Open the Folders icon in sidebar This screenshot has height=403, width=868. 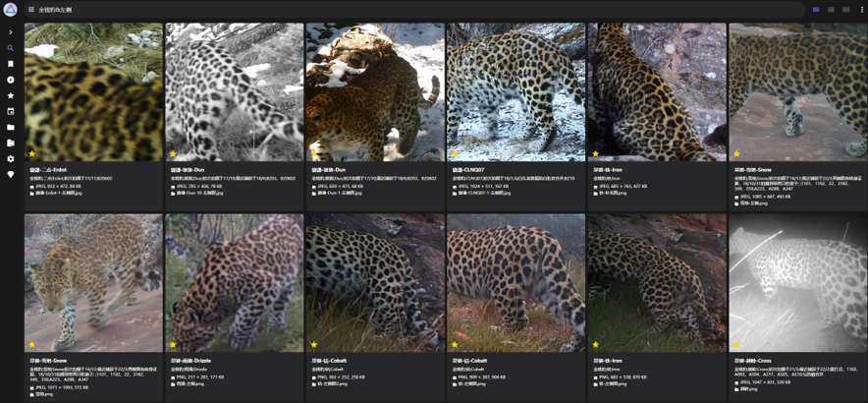[11, 127]
